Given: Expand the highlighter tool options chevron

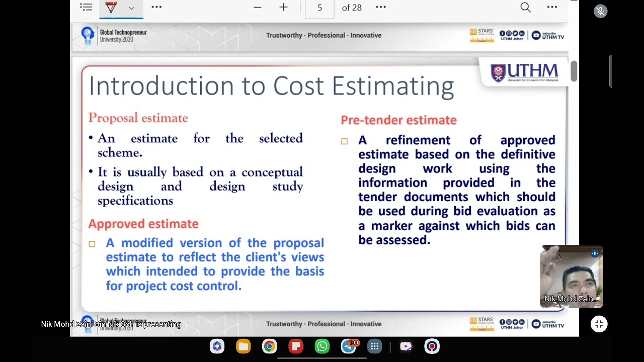Looking at the screenshot, I should point(131,8).
